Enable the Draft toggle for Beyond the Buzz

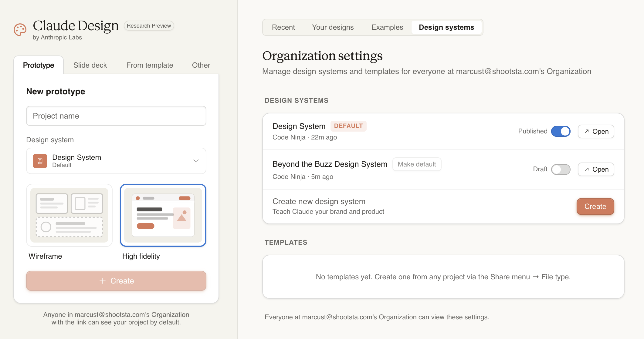click(561, 169)
